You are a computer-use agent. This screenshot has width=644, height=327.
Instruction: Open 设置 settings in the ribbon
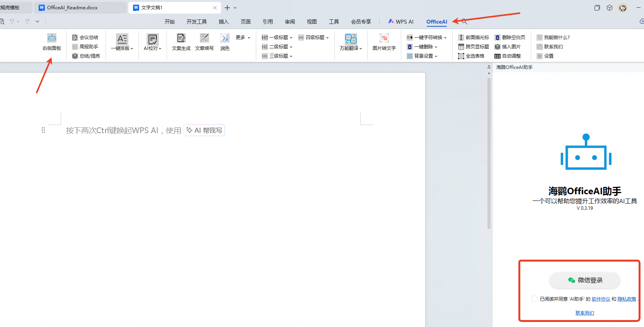pos(545,56)
